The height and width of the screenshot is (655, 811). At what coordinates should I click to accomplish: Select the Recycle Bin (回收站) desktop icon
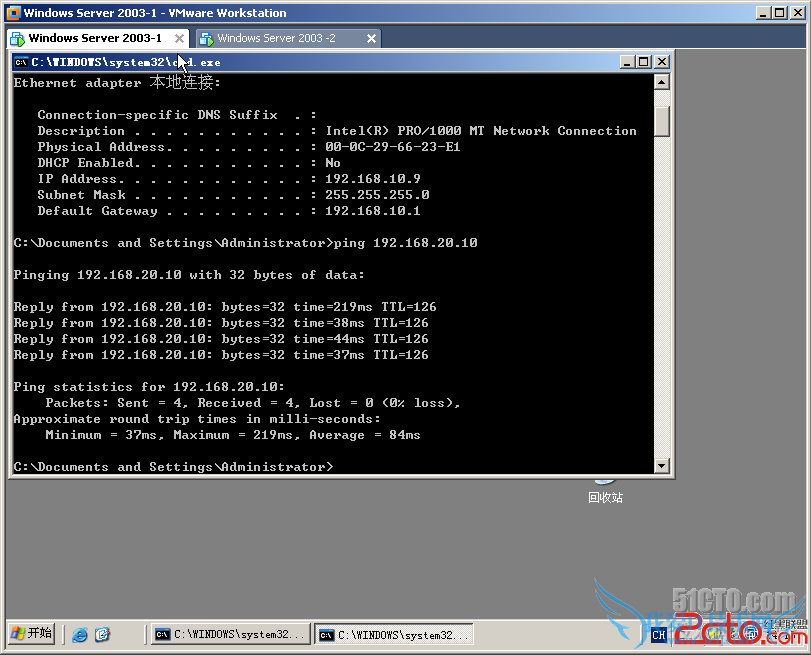(605, 490)
